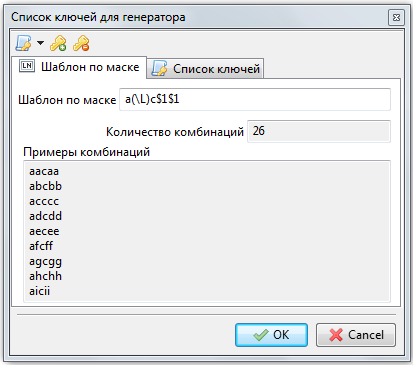Select the example combination aecee
413x365 pixels.
(44, 231)
